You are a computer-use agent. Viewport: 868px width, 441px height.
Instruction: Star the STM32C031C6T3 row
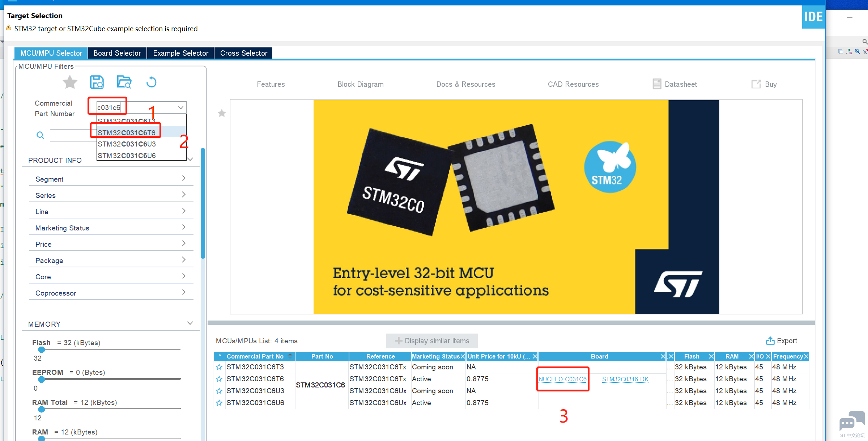click(219, 367)
